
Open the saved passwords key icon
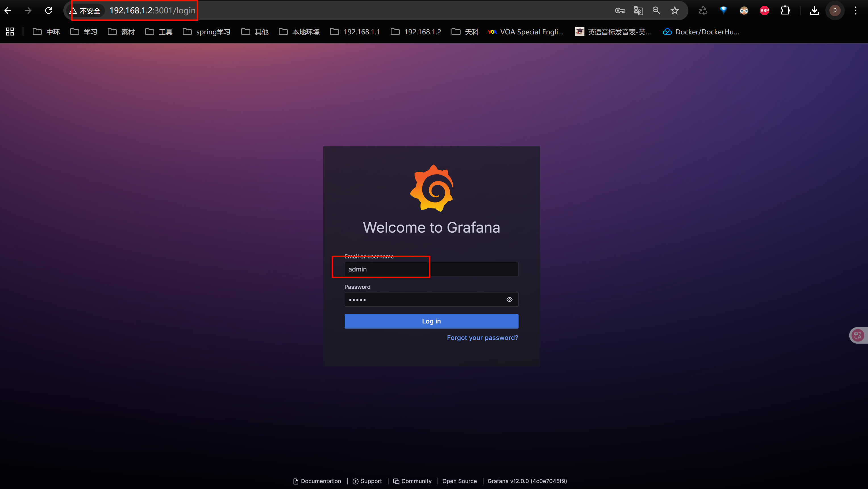click(620, 11)
